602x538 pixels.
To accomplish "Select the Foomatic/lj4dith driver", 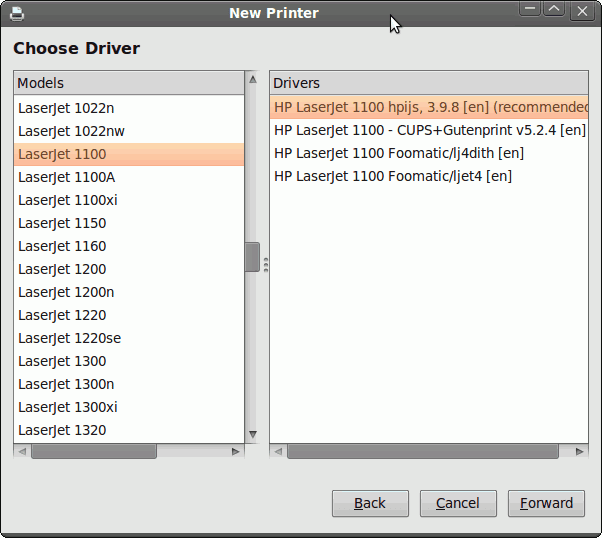I will (x=429, y=153).
